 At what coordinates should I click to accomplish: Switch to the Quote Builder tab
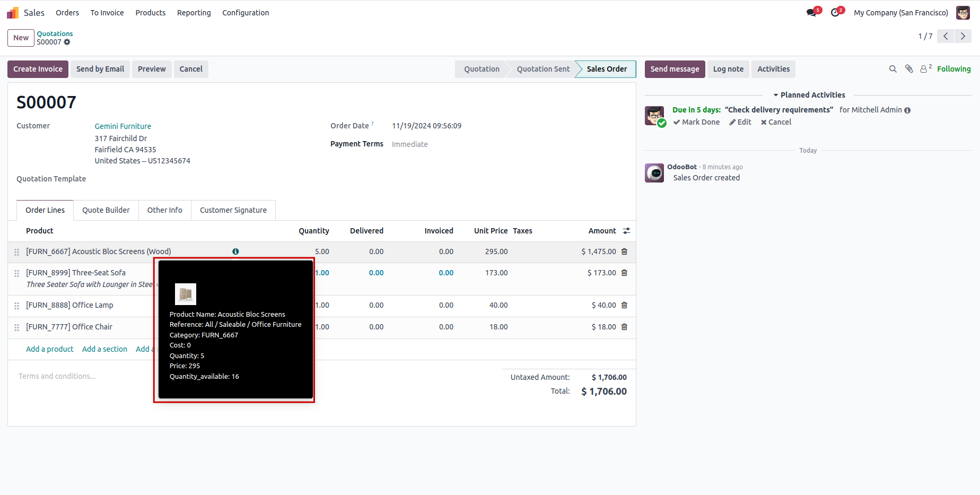click(106, 210)
